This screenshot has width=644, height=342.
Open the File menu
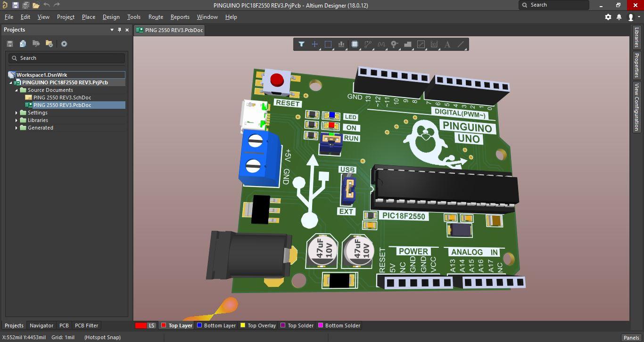(x=9, y=17)
